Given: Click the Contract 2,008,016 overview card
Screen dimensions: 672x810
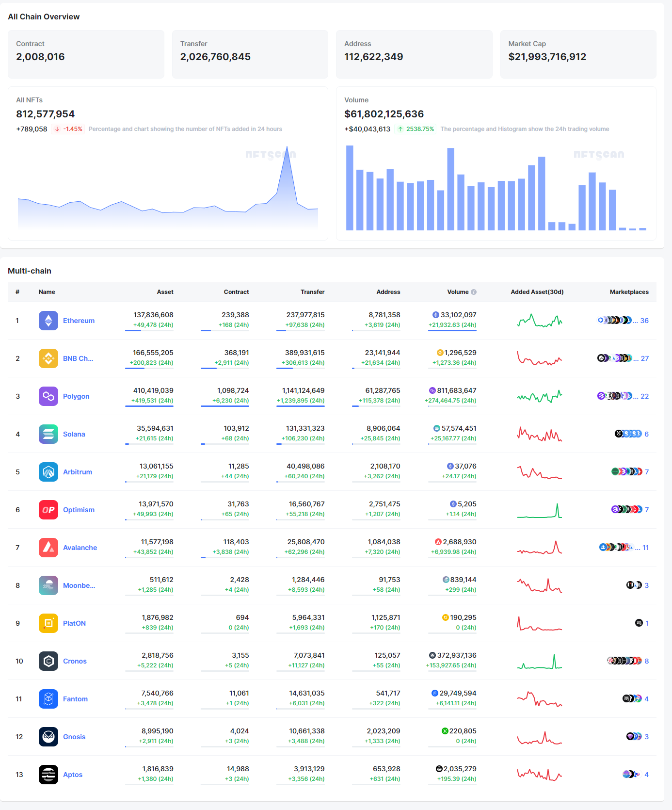Looking at the screenshot, I should pyautogui.click(x=86, y=54).
